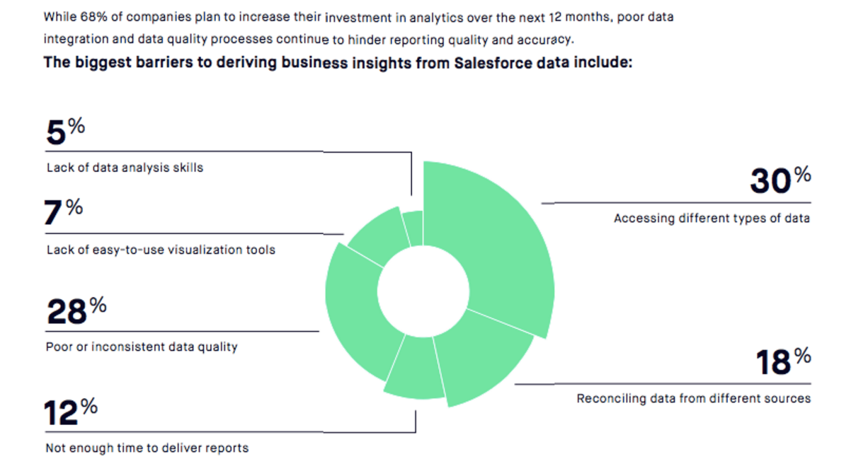Select the '7%' percentage figure
Viewport: 868px width, 476px height.
tap(64, 211)
